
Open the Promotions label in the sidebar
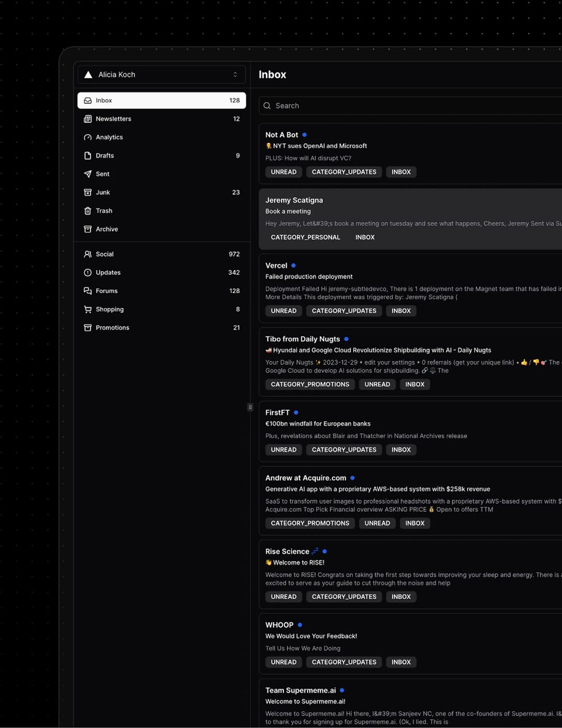pos(162,328)
